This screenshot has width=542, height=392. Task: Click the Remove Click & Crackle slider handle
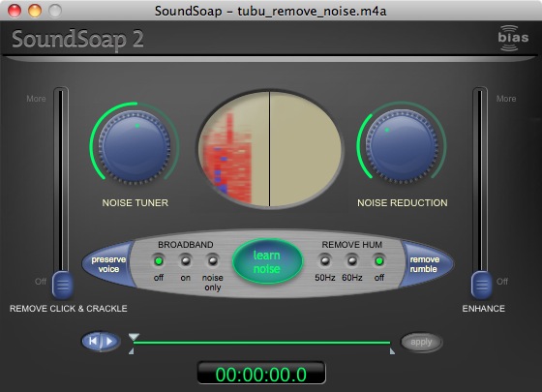pyautogui.click(x=63, y=285)
